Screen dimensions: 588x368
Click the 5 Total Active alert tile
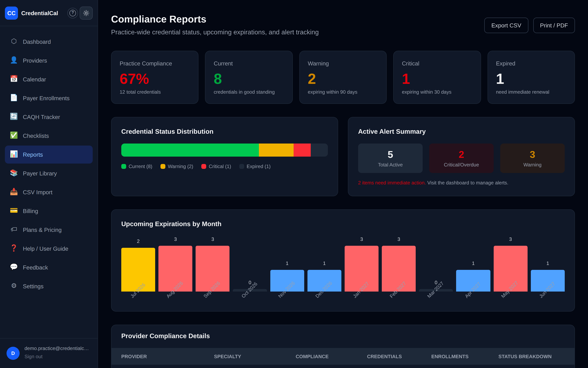click(390, 158)
